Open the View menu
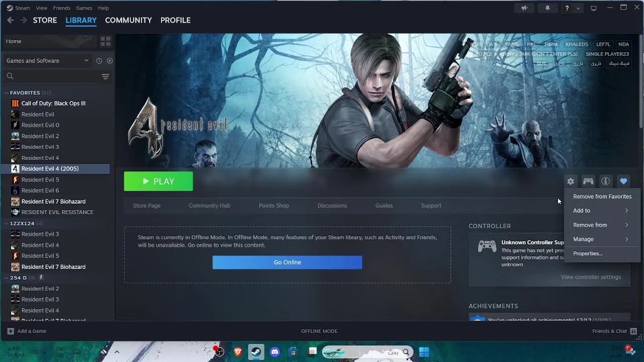644x362 pixels. click(x=42, y=8)
